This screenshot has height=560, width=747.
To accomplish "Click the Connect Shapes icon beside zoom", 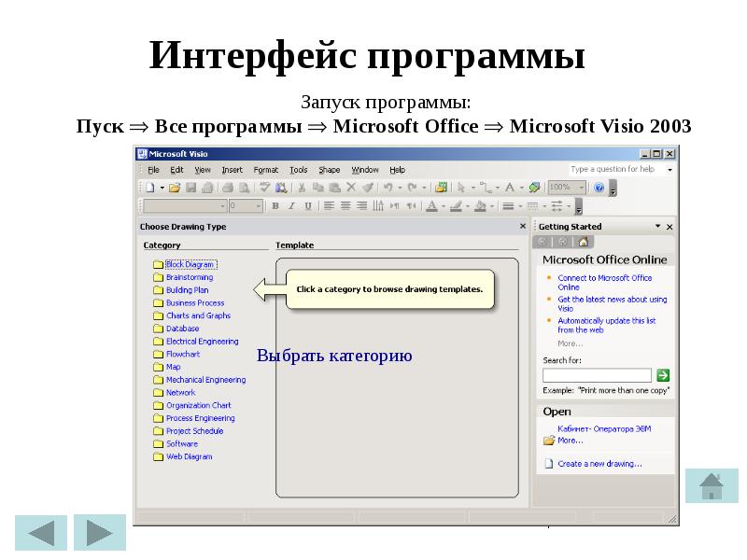I will point(534,188).
